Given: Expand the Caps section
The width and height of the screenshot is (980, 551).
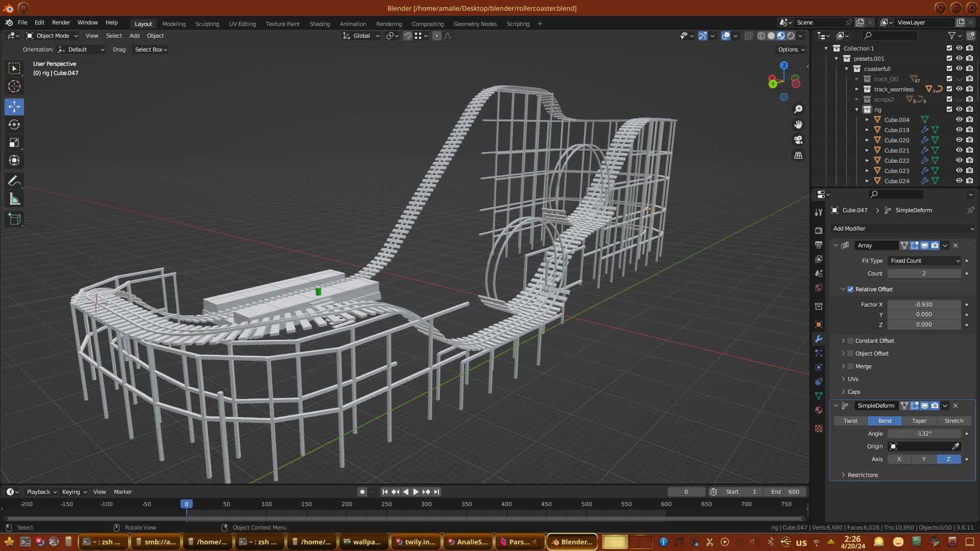Looking at the screenshot, I should (x=853, y=392).
